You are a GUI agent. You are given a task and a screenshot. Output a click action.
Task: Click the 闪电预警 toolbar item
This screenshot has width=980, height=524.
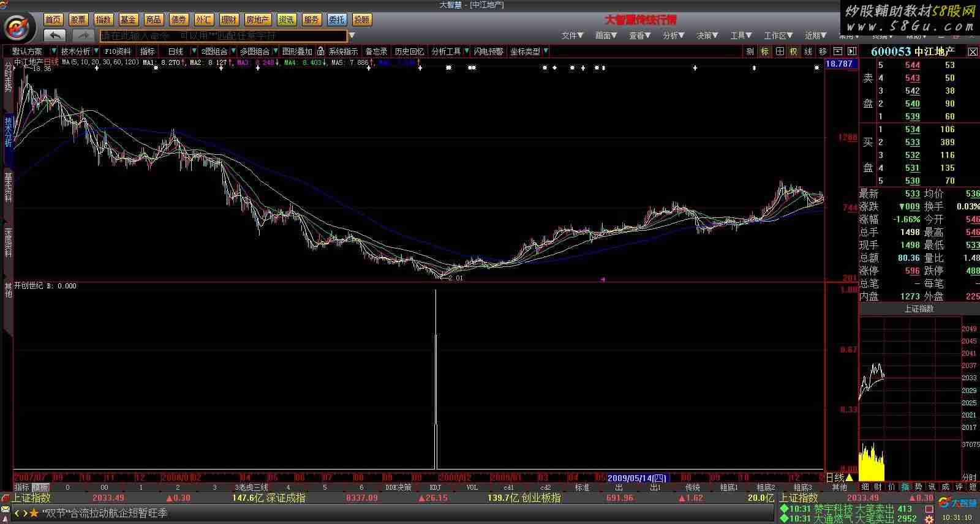(x=488, y=51)
